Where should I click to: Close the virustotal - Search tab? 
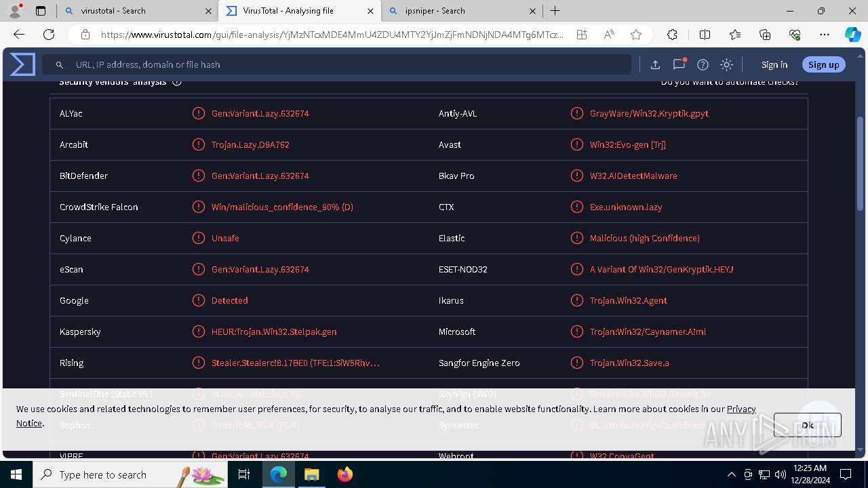[x=208, y=11]
